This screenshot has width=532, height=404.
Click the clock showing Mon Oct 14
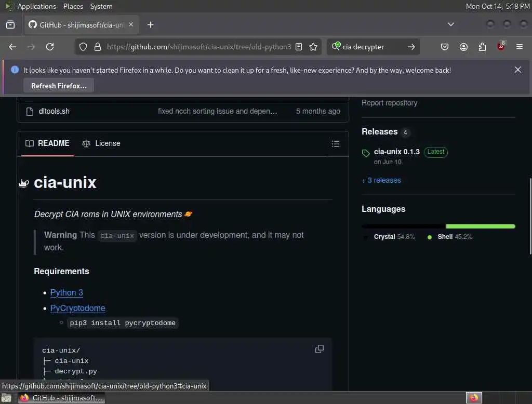[x=497, y=6]
